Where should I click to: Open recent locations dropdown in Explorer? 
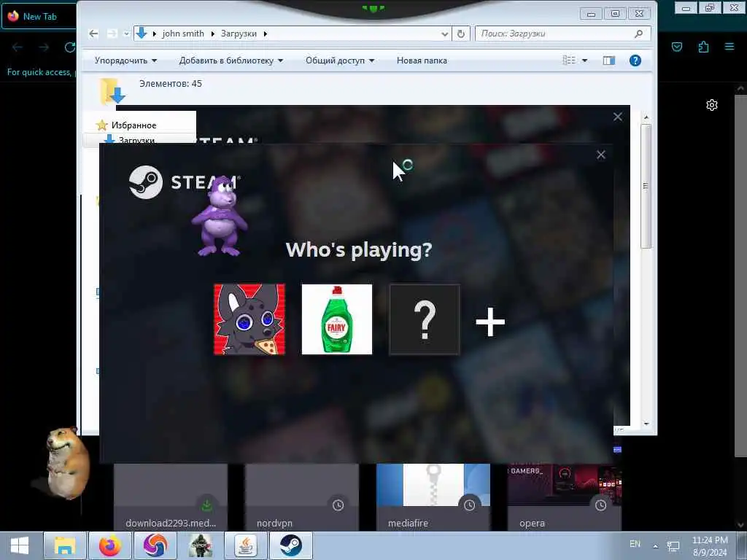[126, 34]
